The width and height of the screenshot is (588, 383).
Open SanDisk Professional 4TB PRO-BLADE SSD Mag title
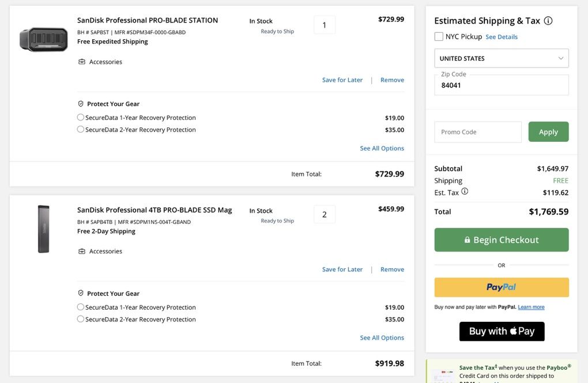tap(154, 210)
